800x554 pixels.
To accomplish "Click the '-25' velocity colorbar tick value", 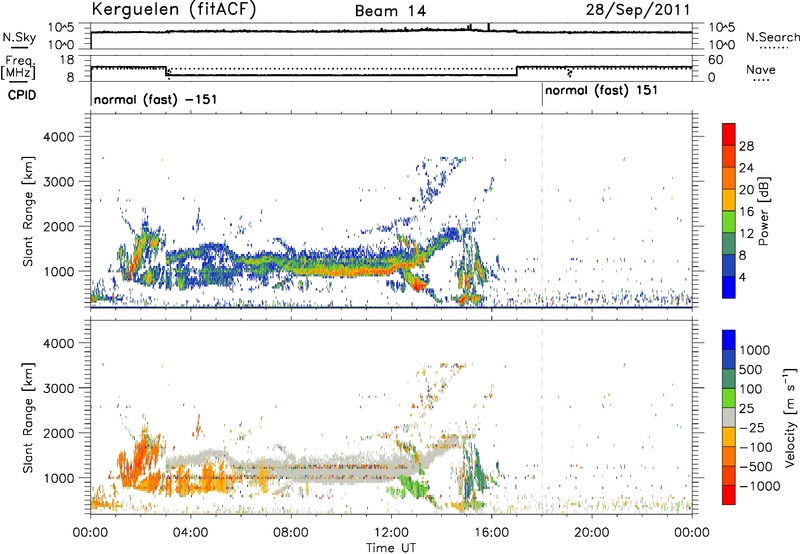I will (x=752, y=427).
